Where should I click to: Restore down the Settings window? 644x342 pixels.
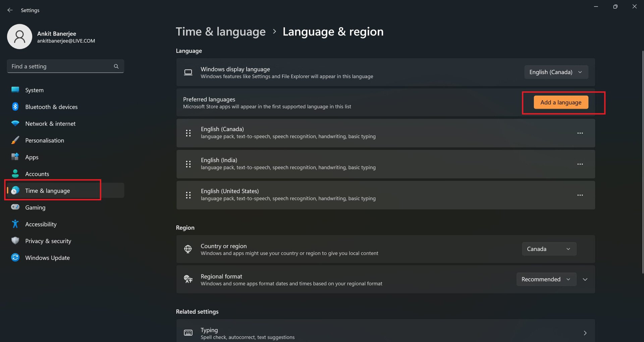click(x=615, y=6)
